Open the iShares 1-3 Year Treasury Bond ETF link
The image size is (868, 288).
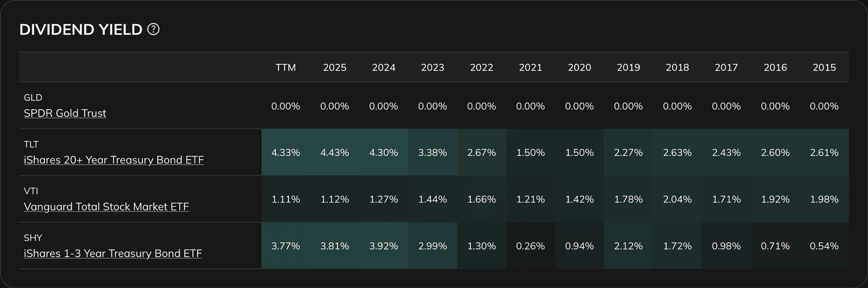coord(112,253)
